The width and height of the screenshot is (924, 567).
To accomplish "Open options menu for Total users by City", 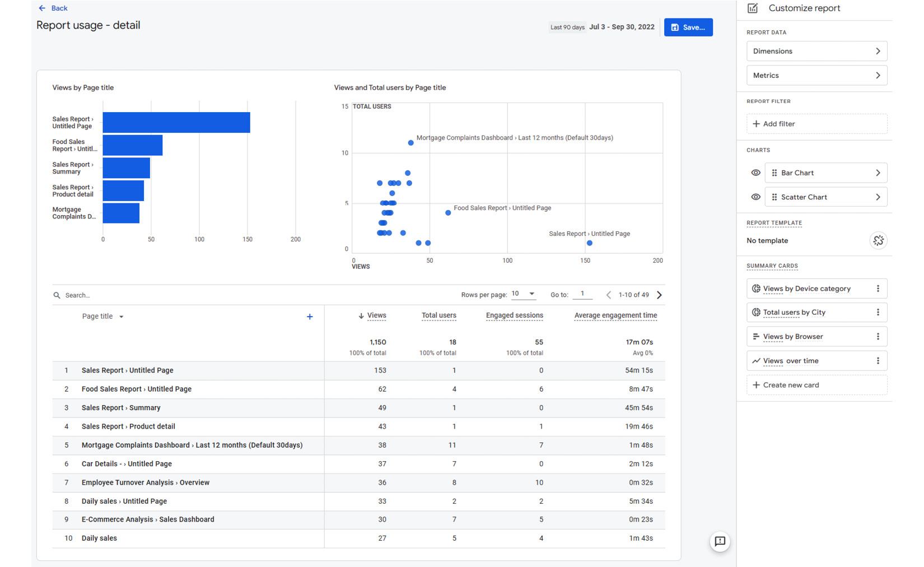I will (x=878, y=312).
